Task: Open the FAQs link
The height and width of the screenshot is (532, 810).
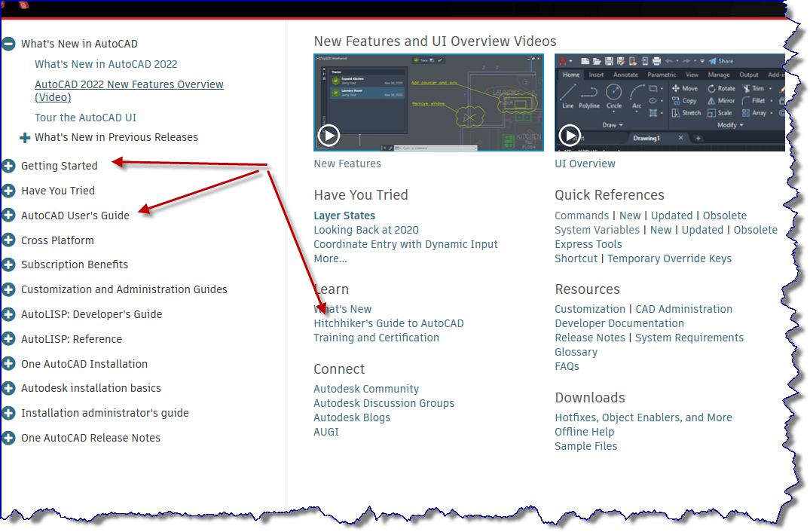Action: [567, 366]
